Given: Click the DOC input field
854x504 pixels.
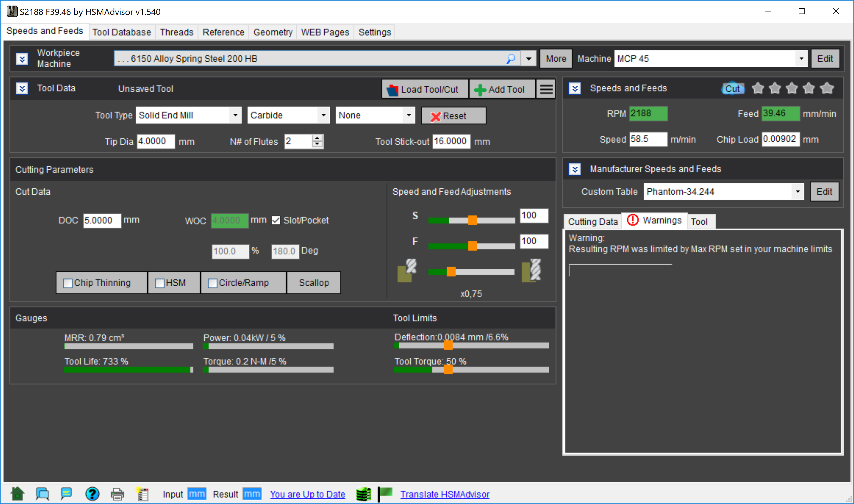Looking at the screenshot, I should [x=102, y=220].
